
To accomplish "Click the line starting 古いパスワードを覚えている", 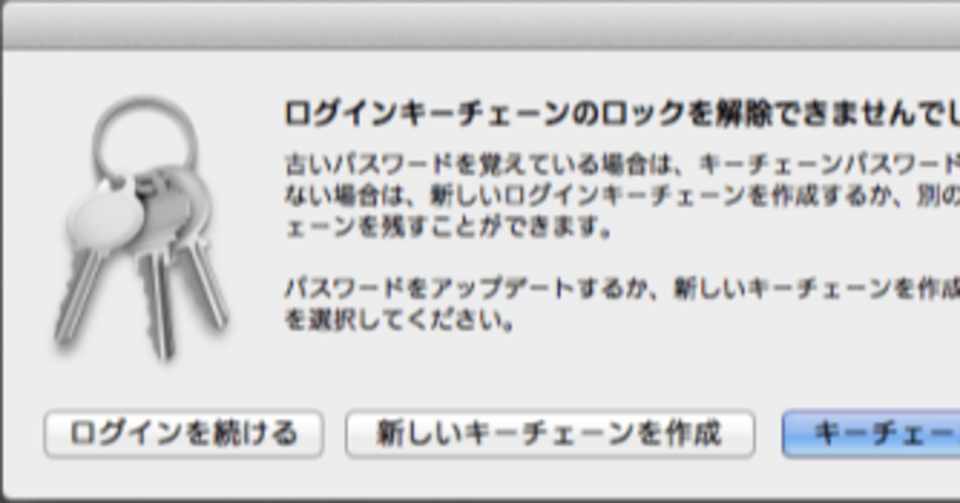I will (x=622, y=164).
